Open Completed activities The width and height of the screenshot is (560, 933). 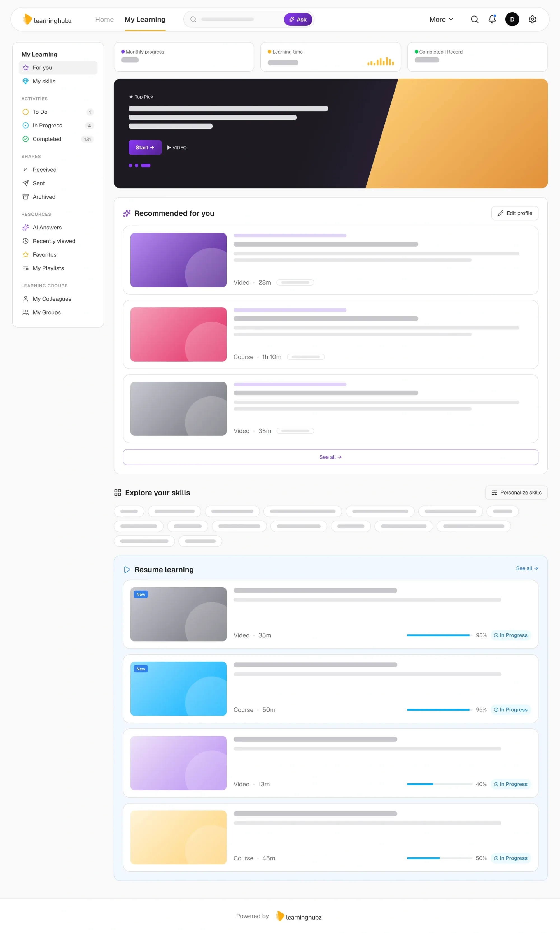[58, 139]
